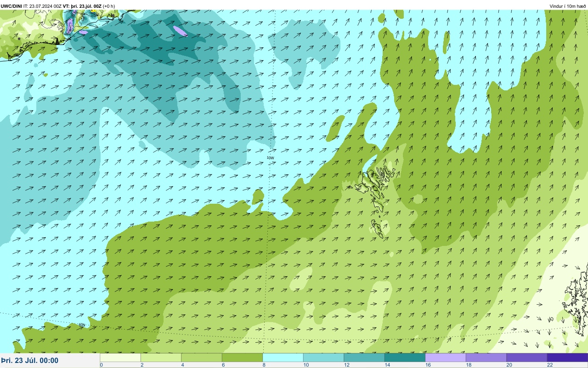
Task: Click the pale yellow 0–2 legend swatch
Action: [x=120, y=357]
